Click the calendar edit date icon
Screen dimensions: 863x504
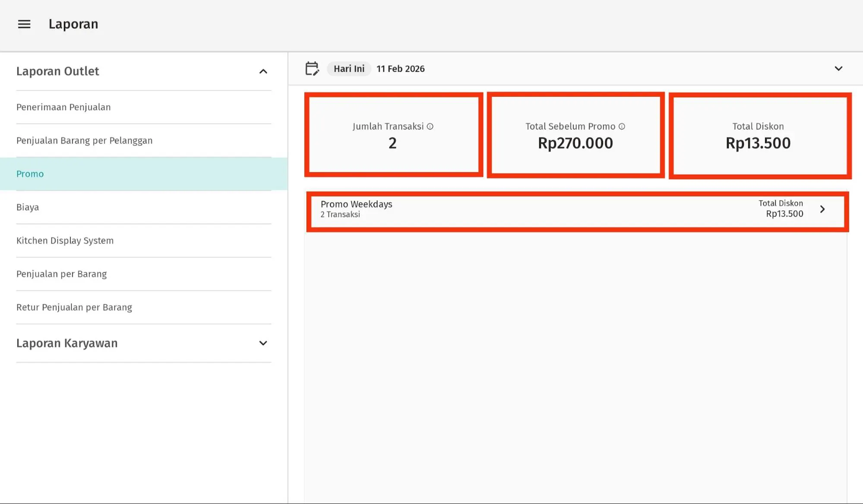tap(312, 69)
